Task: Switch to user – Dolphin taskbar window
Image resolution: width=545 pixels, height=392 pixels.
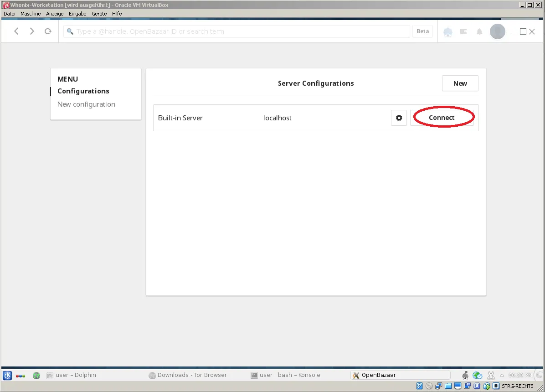Action: click(x=72, y=375)
